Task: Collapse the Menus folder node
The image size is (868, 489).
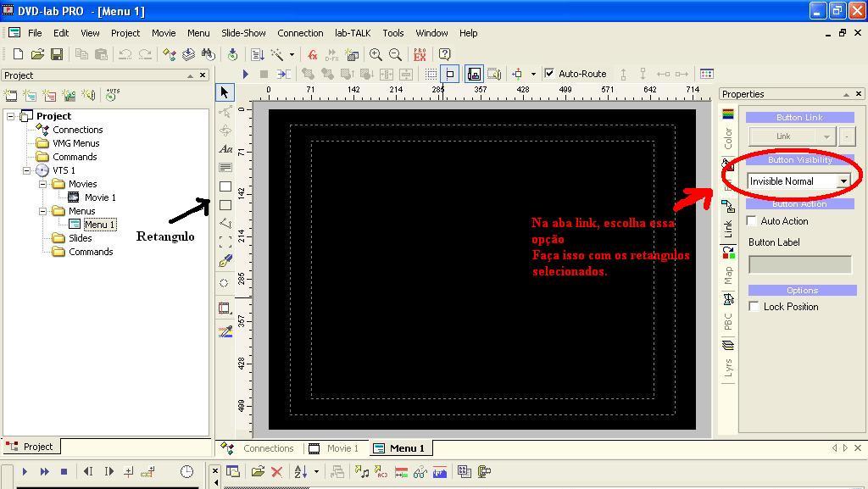Action: (x=42, y=211)
